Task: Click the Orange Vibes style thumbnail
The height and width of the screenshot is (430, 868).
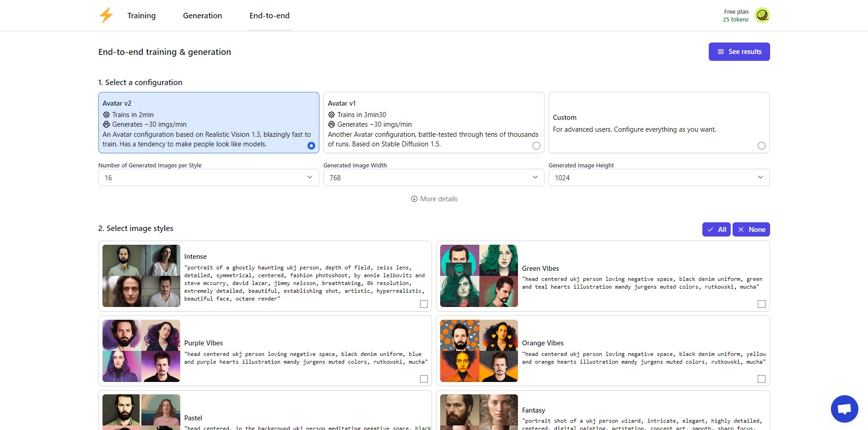Action: coord(479,351)
